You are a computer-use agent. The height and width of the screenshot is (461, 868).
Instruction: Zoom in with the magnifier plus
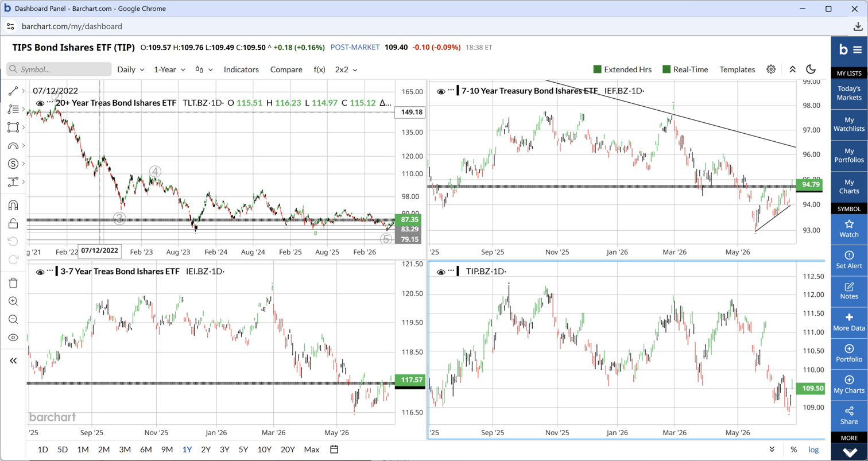(x=13, y=301)
